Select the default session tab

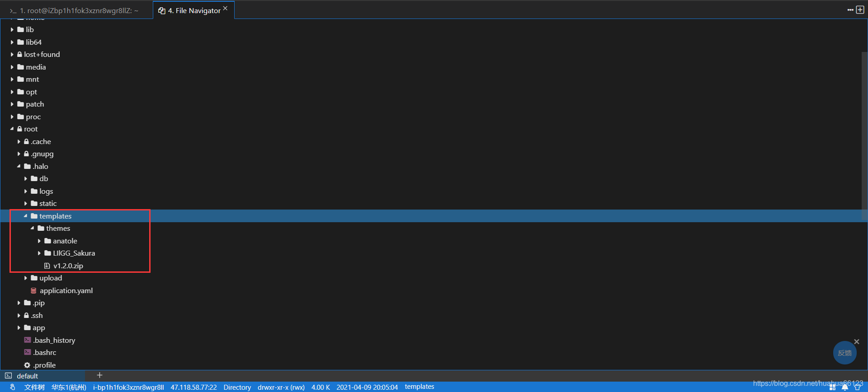(43, 376)
